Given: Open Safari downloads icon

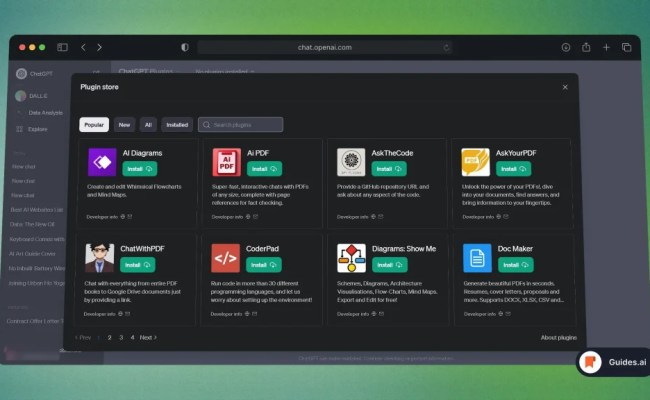Looking at the screenshot, I should (565, 47).
